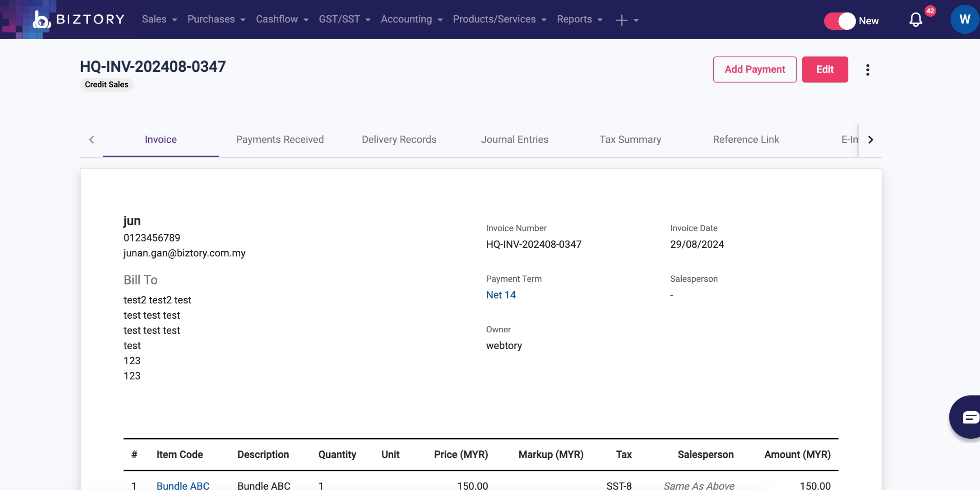Open the Tax Summary tab
This screenshot has width=980, height=490.
[x=630, y=140]
